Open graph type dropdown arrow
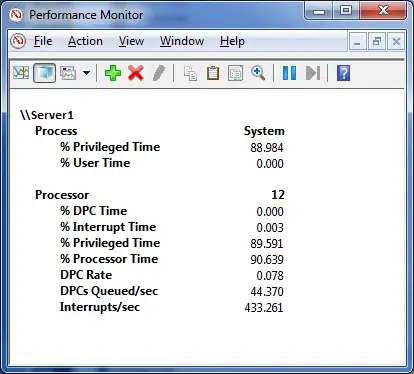Screen dimensions: 414x374 (86, 73)
